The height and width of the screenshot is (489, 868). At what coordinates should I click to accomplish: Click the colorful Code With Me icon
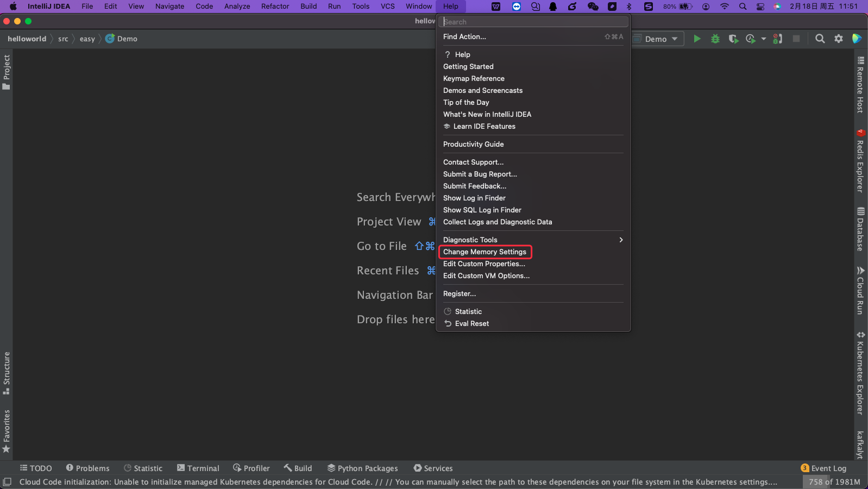point(857,39)
